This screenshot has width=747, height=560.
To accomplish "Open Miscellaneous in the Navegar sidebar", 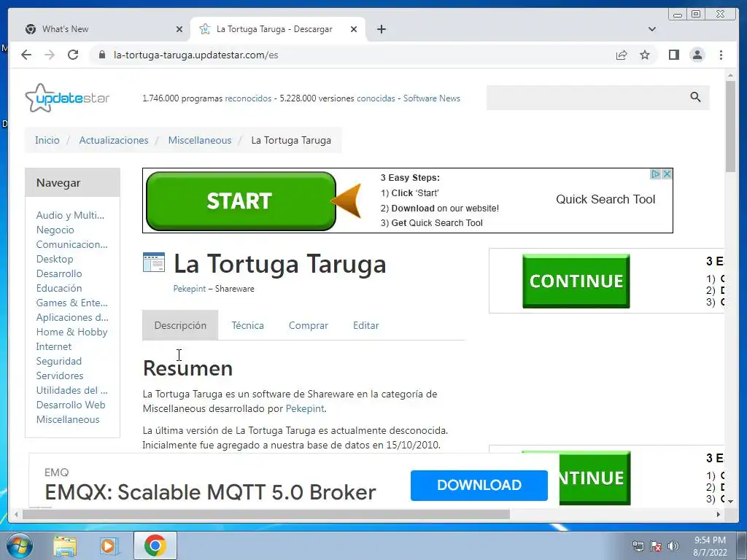I will coord(68,419).
